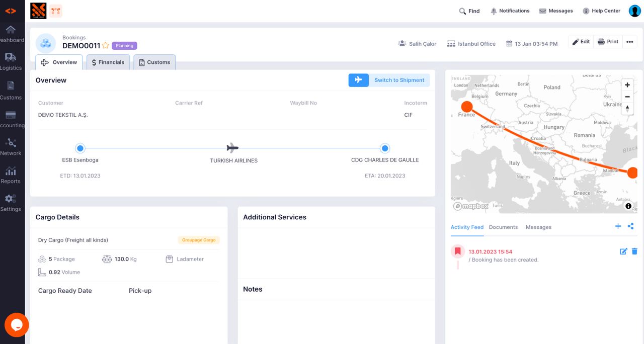Open the support chat bubble
This screenshot has width=644, height=344.
pyautogui.click(x=17, y=325)
